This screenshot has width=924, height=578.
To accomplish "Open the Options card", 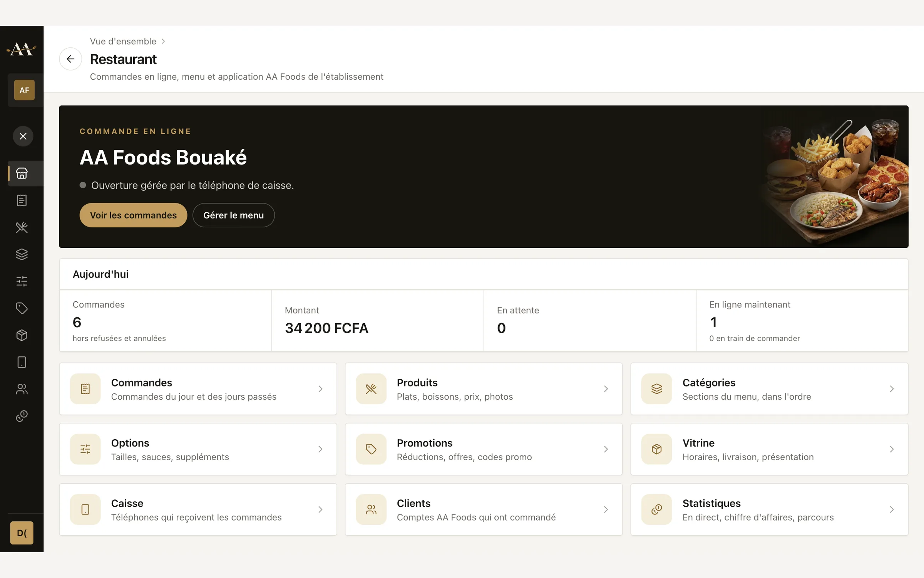I will pos(198,449).
